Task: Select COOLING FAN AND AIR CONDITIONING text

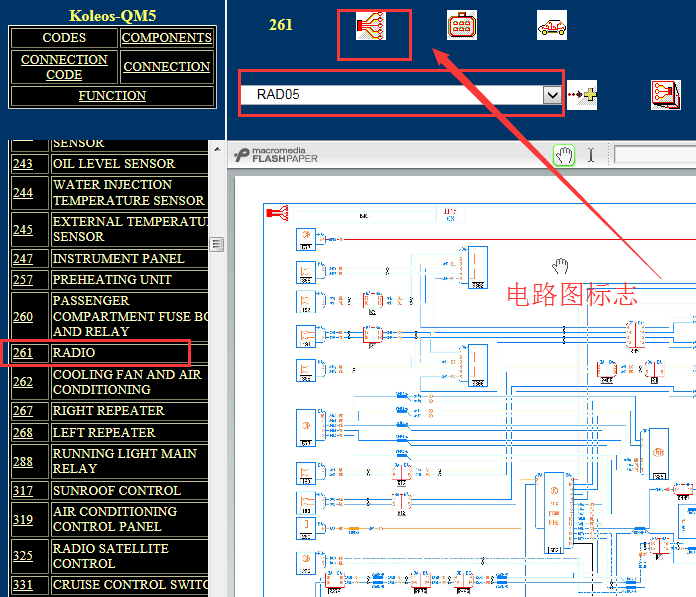Action: (127, 382)
